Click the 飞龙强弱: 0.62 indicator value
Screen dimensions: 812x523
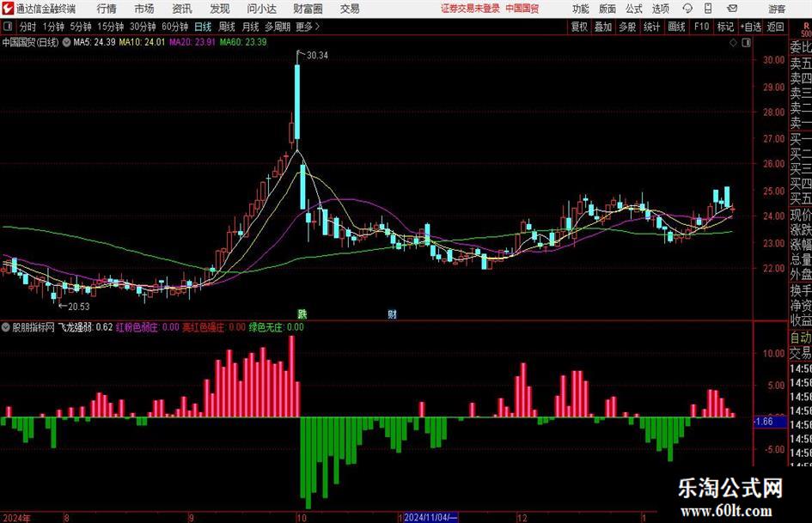85,327
